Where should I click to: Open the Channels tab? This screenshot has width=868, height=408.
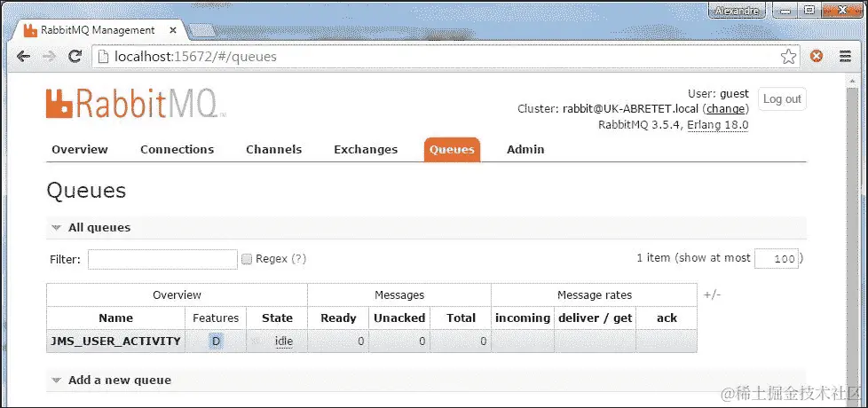coord(274,149)
